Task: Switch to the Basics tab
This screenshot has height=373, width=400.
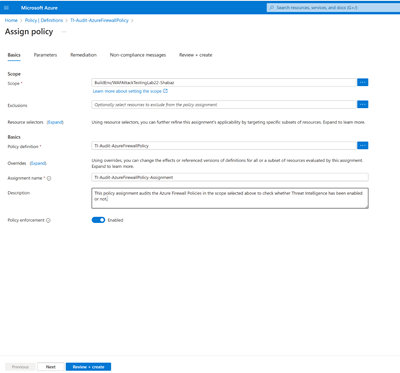Action: click(14, 55)
